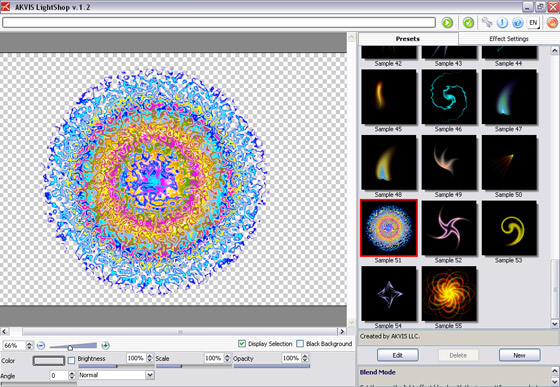Open help question mark icon

point(518,23)
